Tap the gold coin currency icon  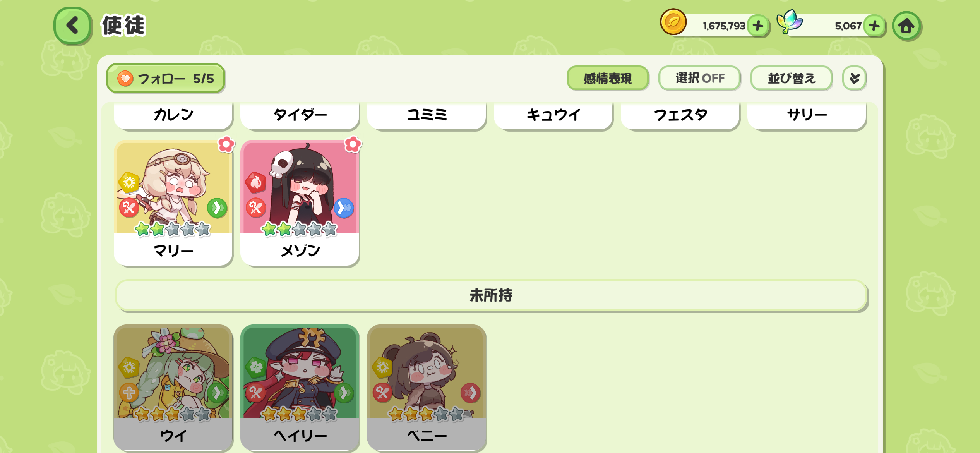pyautogui.click(x=673, y=22)
